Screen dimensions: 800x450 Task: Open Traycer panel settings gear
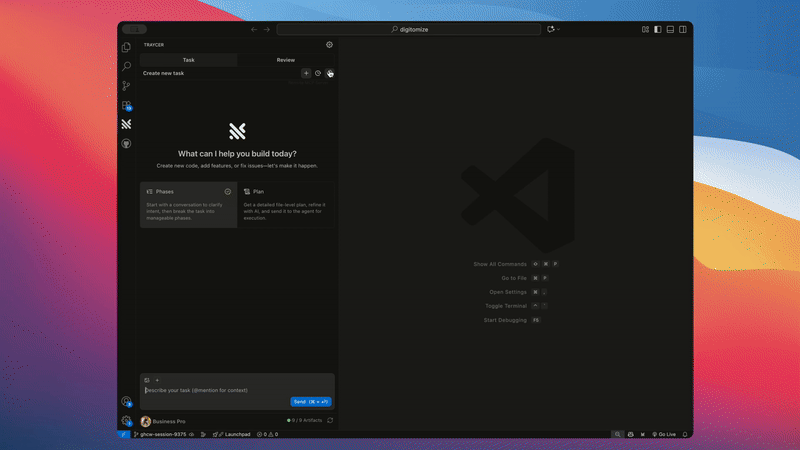tap(329, 45)
